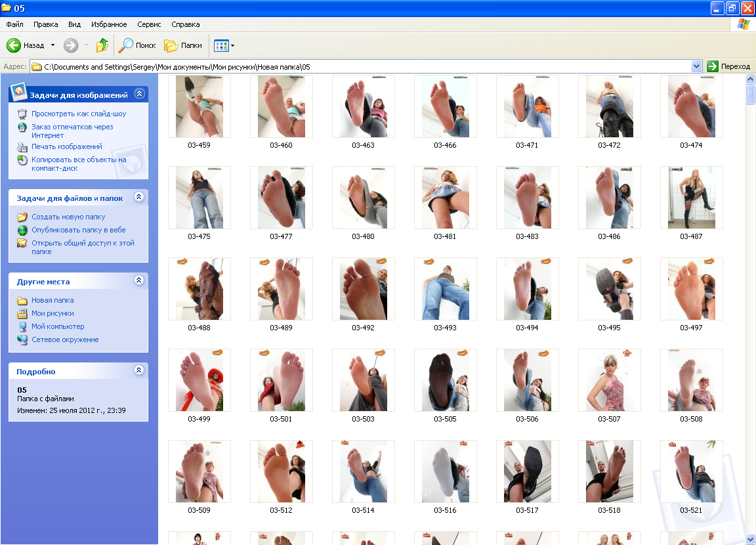Click the shared folder icon in file tasks
The width and height of the screenshot is (756, 545).
tap(22, 243)
